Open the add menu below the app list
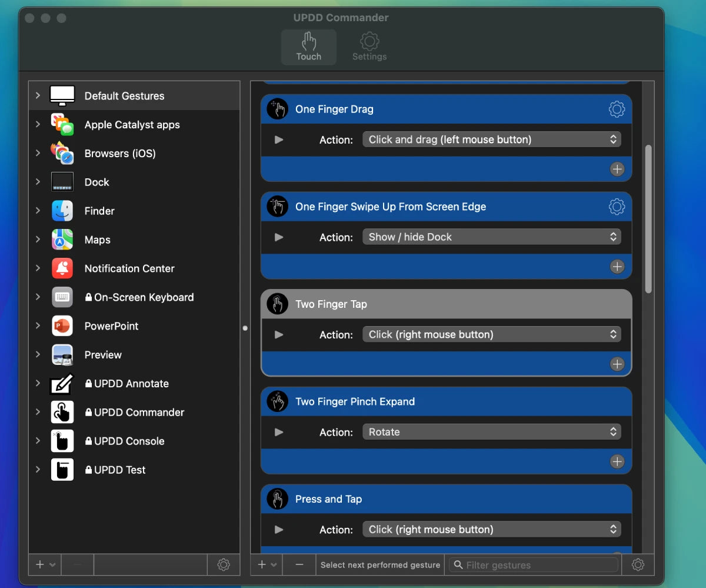The width and height of the screenshot is (706, 588). (45, 564)
